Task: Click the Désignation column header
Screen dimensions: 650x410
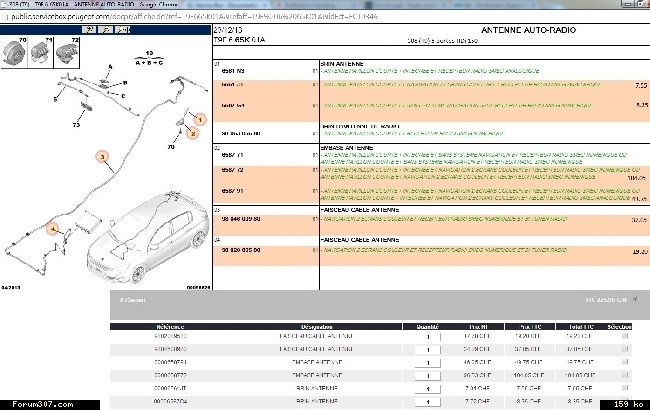Action: click(317, 327)
